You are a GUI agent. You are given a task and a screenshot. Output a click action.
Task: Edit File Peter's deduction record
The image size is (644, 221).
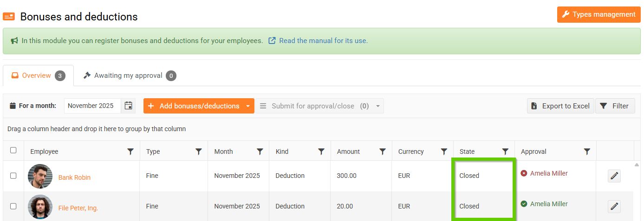(614, 207)
